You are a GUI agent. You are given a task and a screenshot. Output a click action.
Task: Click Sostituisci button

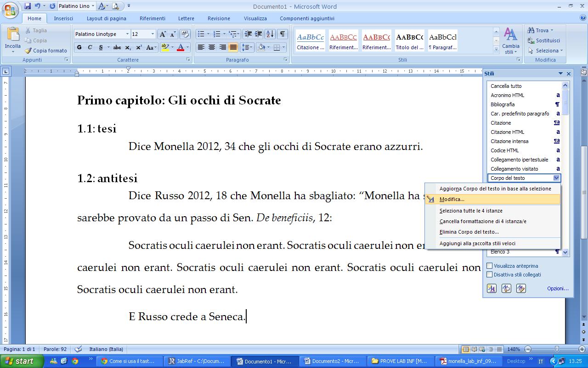coord(544,40)
